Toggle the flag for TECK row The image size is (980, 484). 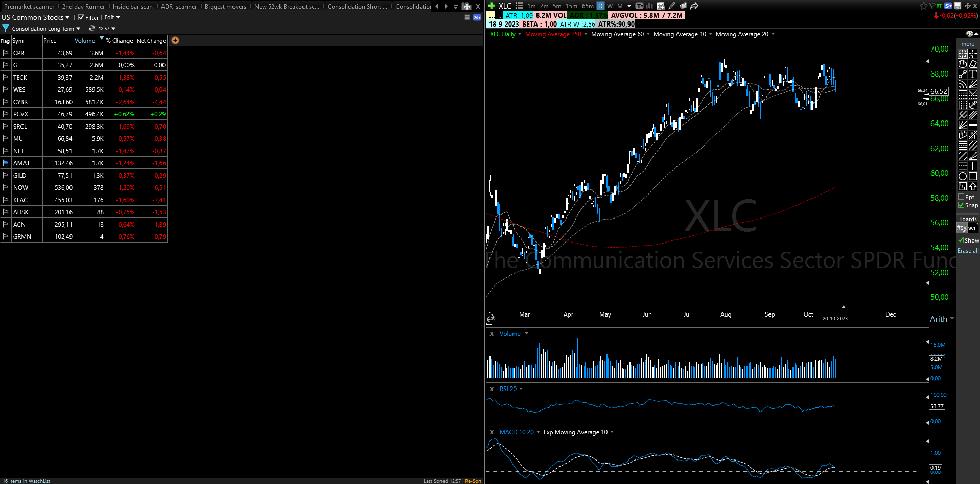(6, 77)
